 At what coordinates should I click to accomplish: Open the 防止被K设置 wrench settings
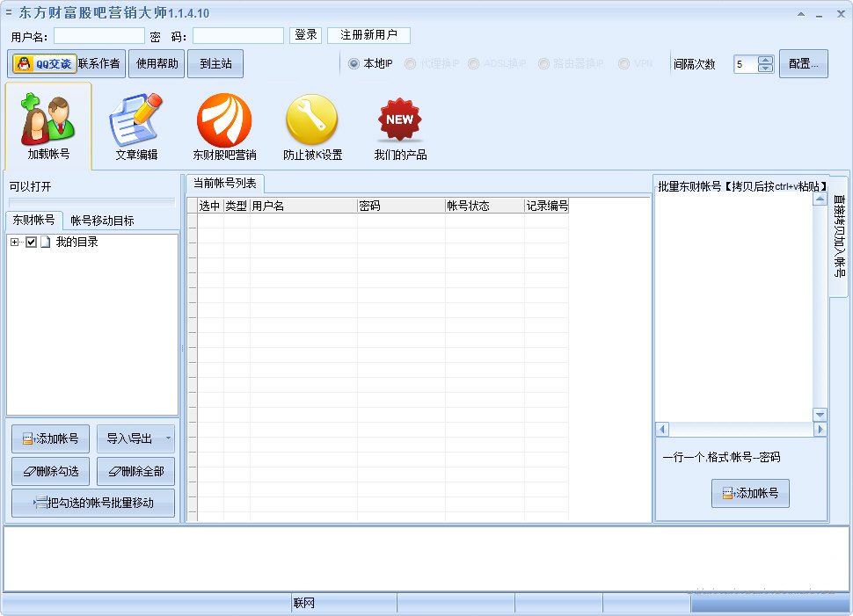click(x=312, y=127)
